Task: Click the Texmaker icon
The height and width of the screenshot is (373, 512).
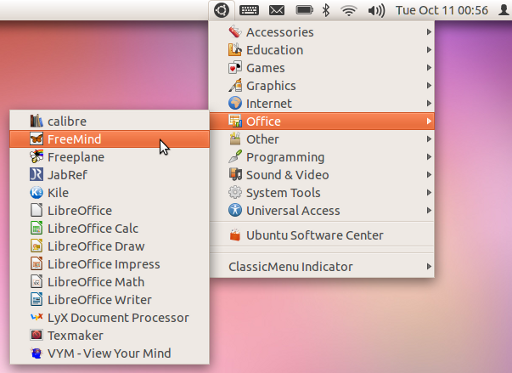Action: tap(36, 335)
